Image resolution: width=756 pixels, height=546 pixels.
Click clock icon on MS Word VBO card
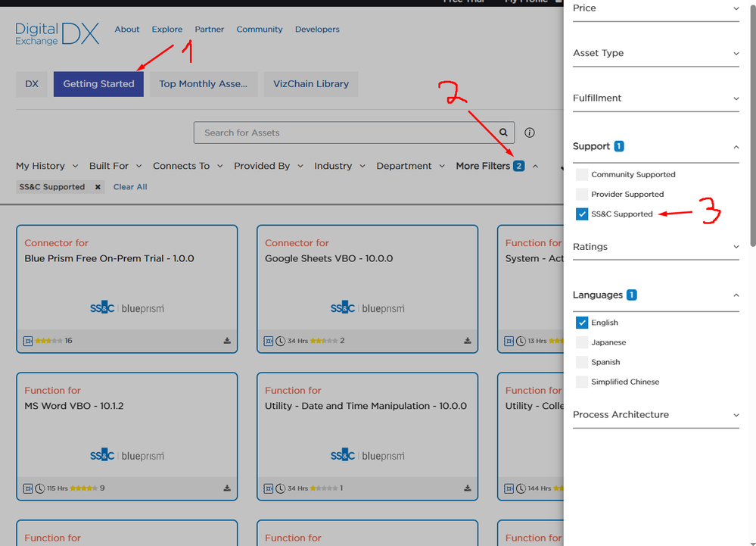(40, 488)
